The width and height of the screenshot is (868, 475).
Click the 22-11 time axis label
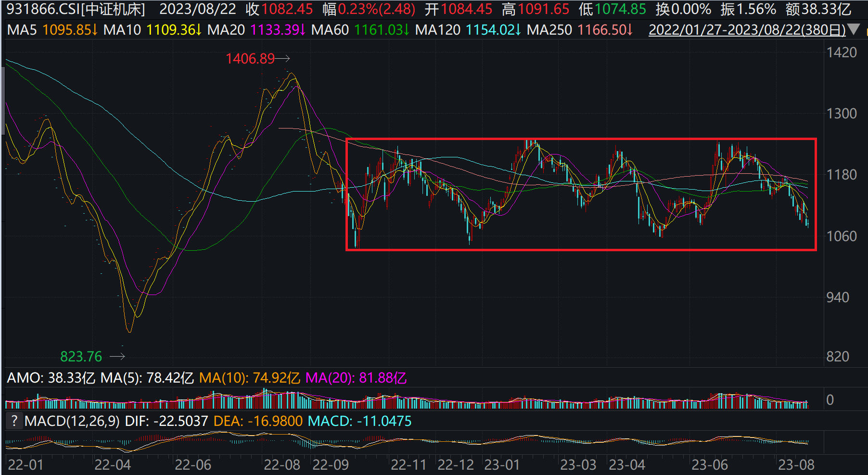408,465
